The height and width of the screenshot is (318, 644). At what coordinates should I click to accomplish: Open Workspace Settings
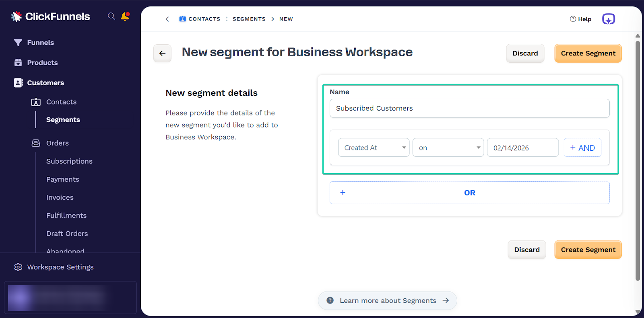(60, 267)
